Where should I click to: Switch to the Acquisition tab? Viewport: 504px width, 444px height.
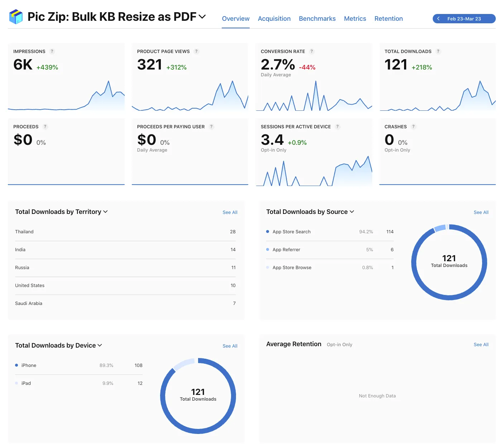click(x=274, y=18)
